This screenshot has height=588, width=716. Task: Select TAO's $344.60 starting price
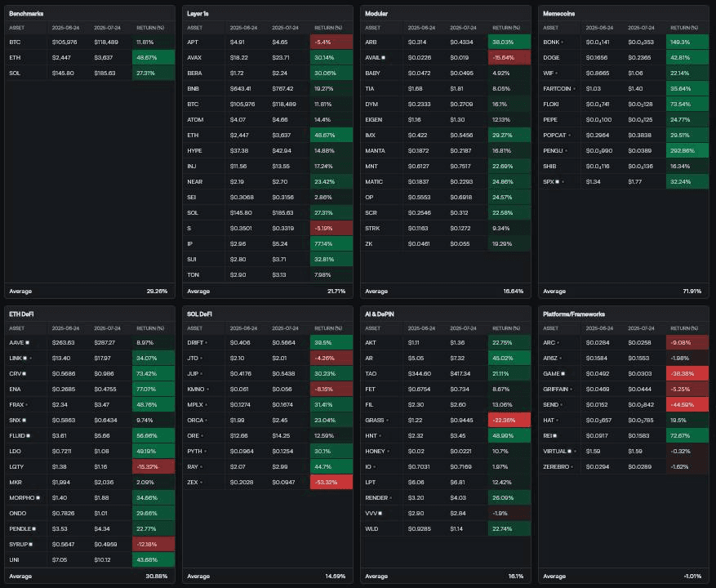click(x=420, y=374)
